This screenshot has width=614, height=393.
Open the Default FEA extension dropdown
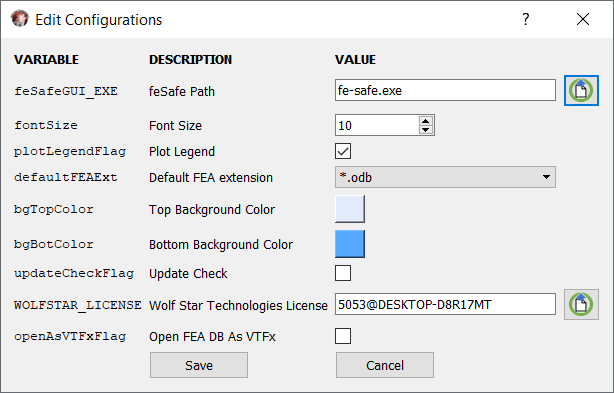[445, 177]
